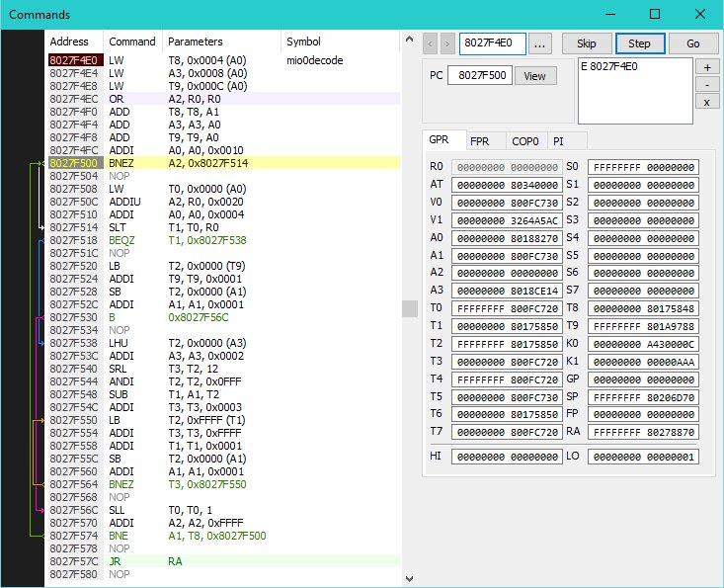Click the Address column header
724x588 pixels.
(x=74, y=42)
